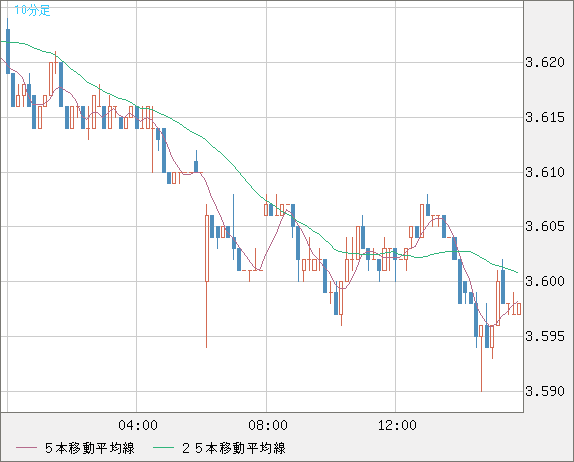Viewport: 574px width, 462px height.
Task: Select the 3.590 price axis label
Action: tap(545, 391)
